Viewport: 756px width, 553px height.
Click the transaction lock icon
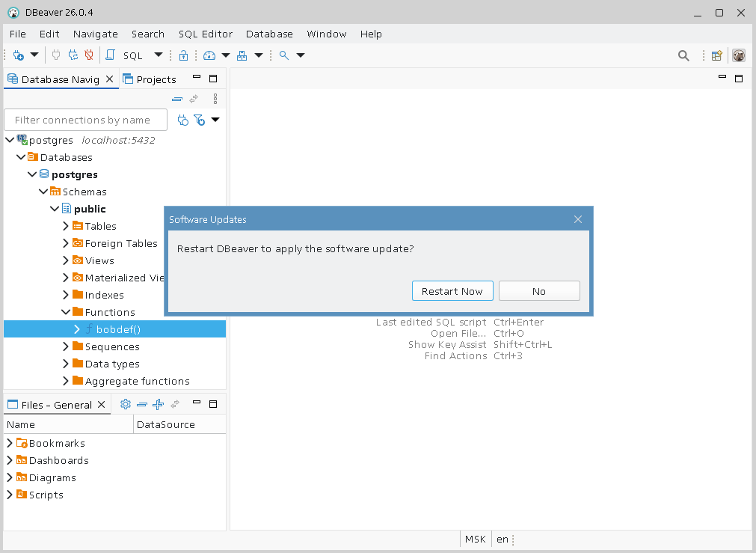coord(183,55)
